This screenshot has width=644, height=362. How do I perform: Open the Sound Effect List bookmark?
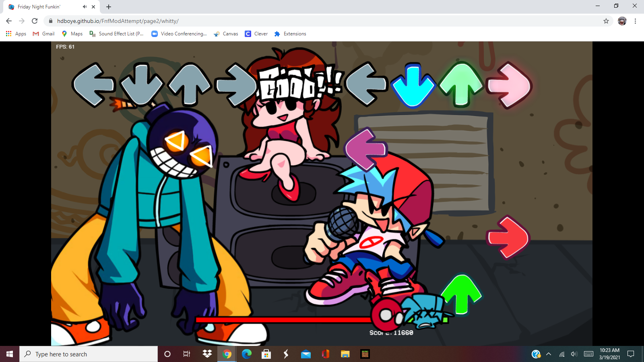pyautogui.click(x=116, y=34)
